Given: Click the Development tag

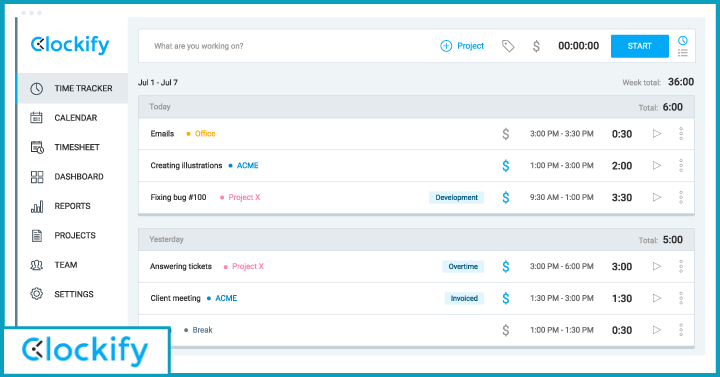Looking at the screenshot, I should tap(456, 197).
